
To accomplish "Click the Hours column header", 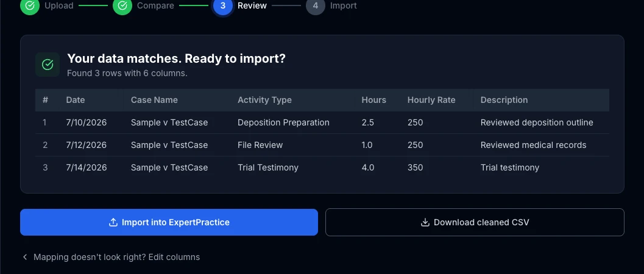I will [x=373, y=100].
